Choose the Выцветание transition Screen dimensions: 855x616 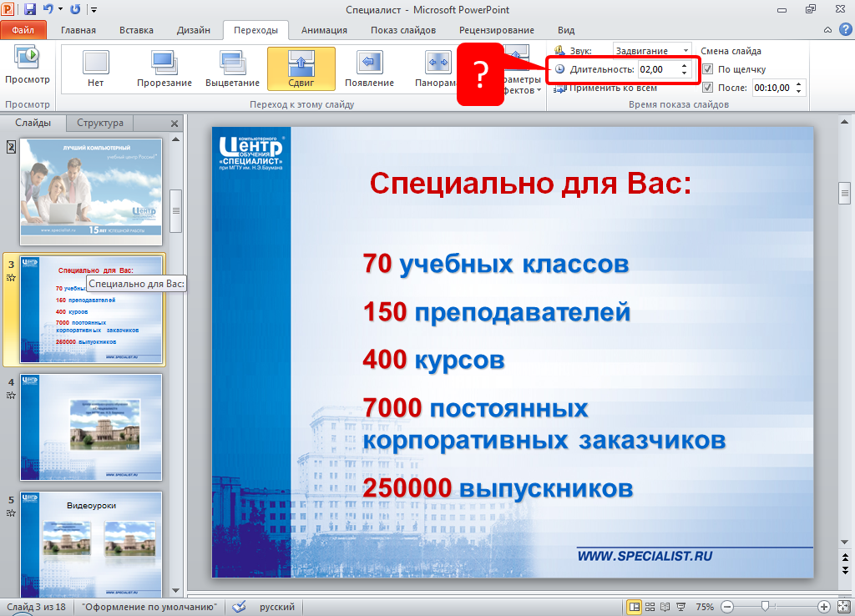[233, 68]
